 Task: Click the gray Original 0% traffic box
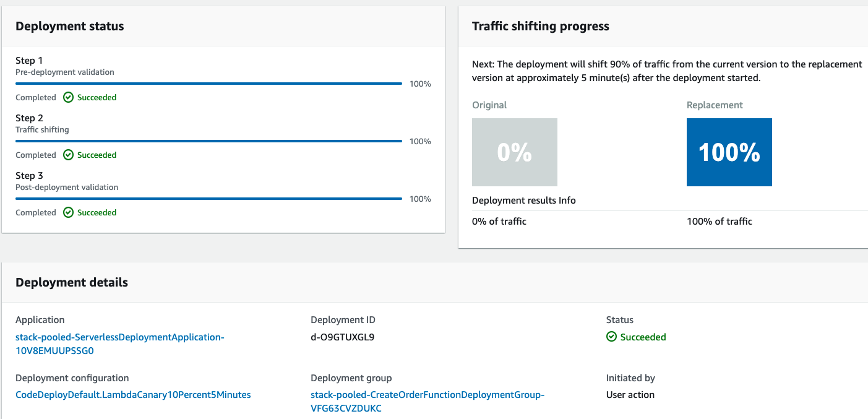pos(515,152)
